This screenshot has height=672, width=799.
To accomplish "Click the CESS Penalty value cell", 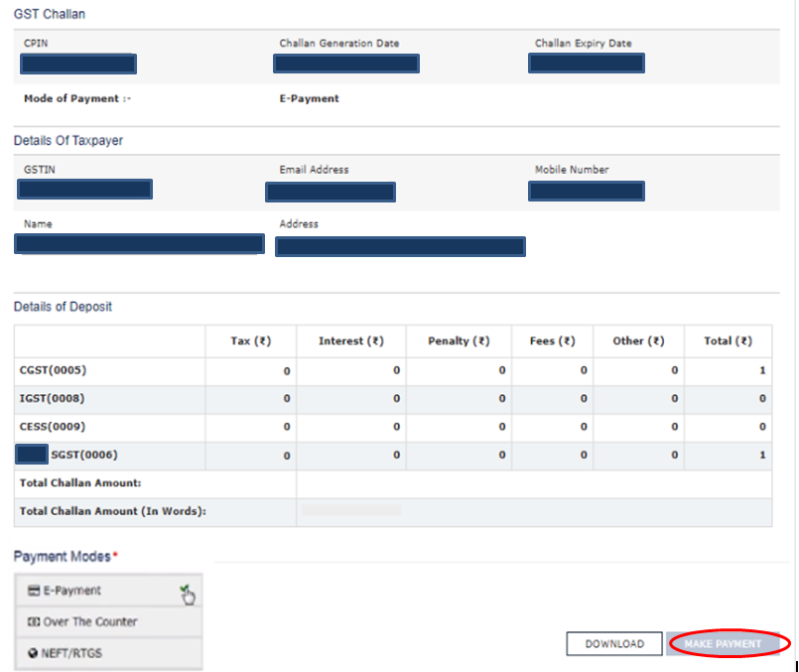I will [x=459, y=427].
